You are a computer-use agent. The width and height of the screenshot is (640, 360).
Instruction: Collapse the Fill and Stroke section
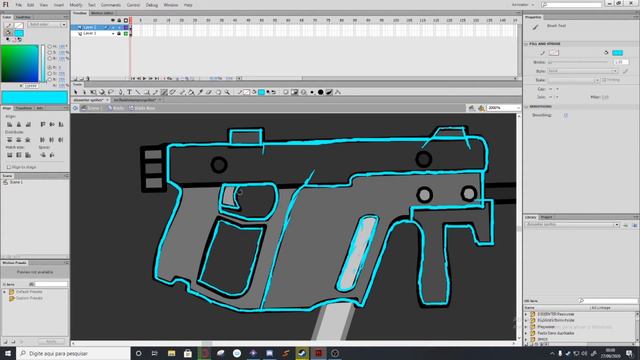tap(527, 44)
